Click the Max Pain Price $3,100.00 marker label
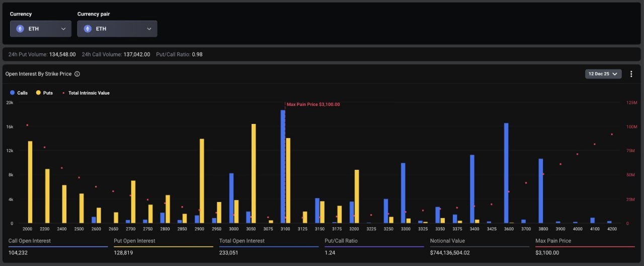 [x=313, y=105]
